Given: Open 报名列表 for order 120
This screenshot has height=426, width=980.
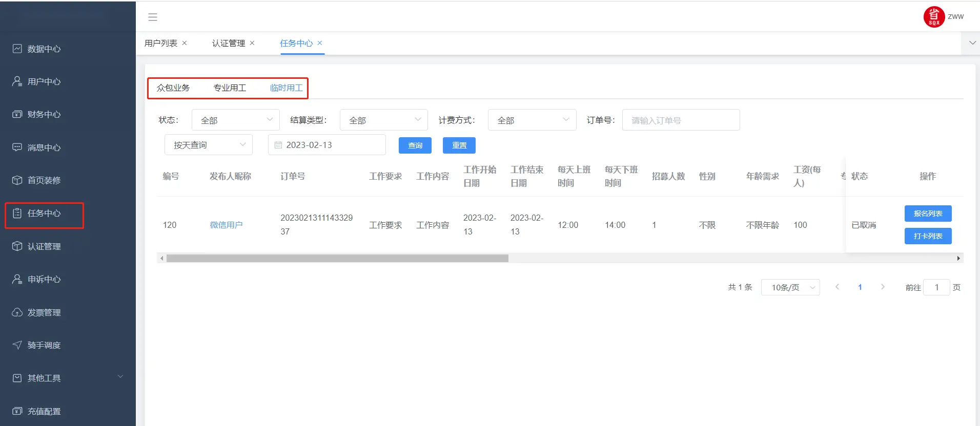Looking at the screenshot, I should click(x=928, y=214).
